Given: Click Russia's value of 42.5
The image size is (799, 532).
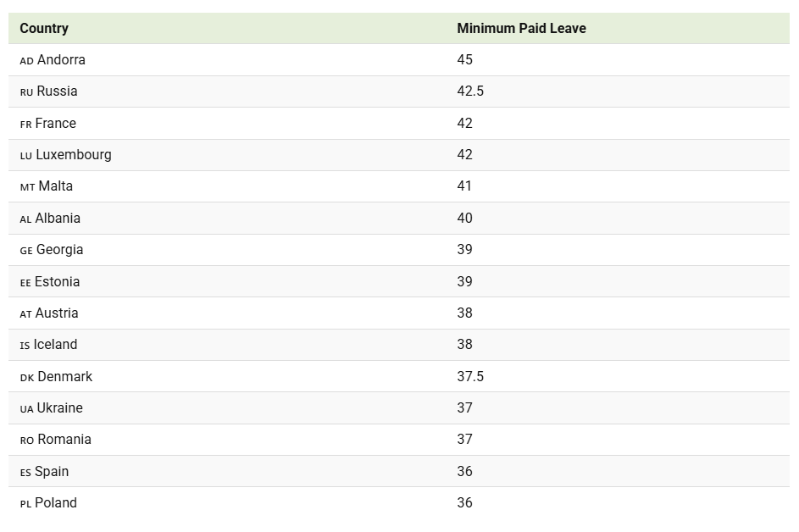Looking at the screenshot, I should click(470, 91).
